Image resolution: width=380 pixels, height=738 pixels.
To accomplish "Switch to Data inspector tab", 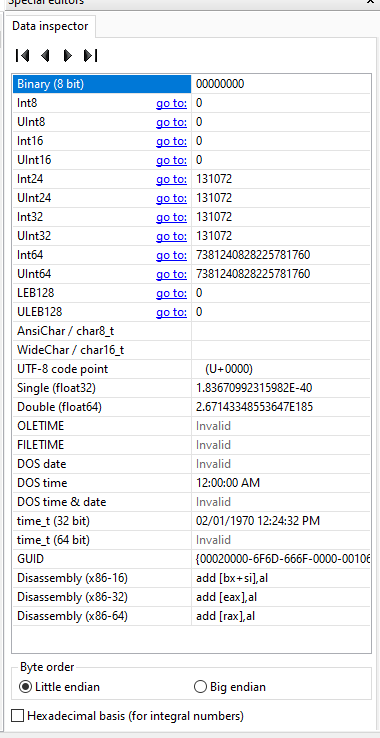I will (x=50, y=26).
